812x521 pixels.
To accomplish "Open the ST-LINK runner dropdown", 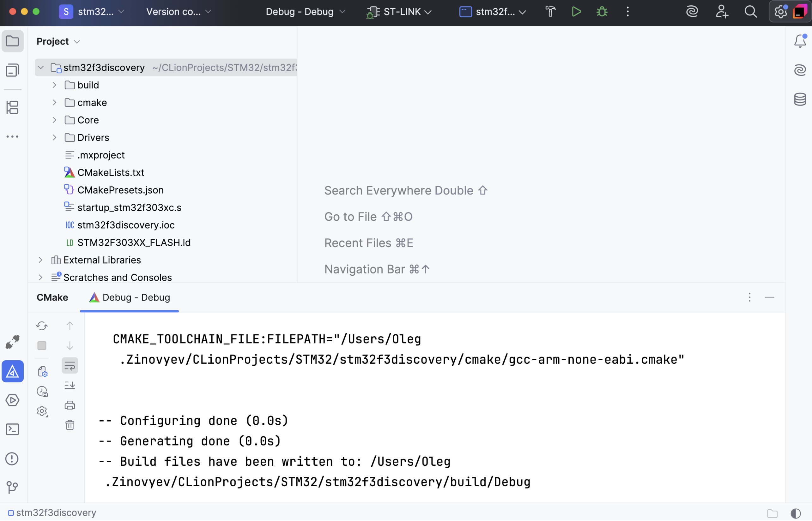I will tap(399, 11).
